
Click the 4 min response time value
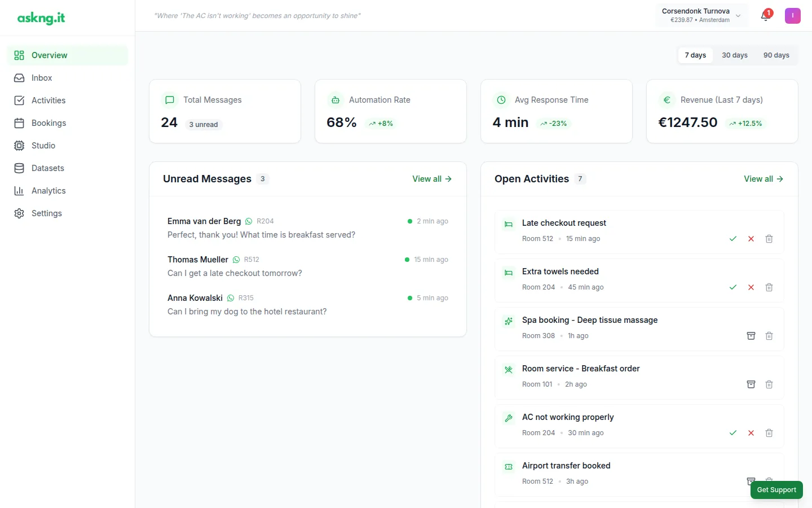[x=510, y=122]
